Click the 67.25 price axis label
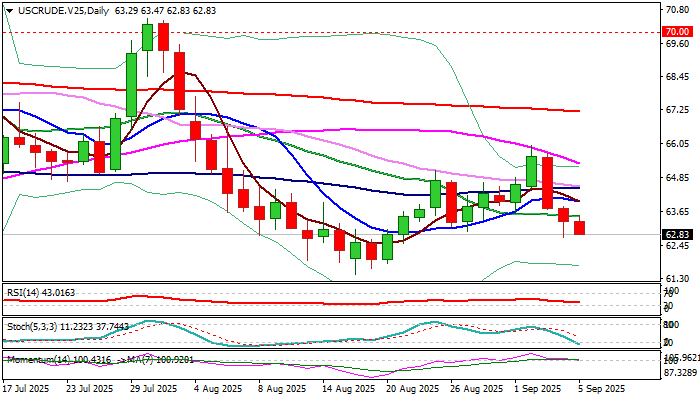Image resolution: width=700 pixels, height=400 pixels. (679, 110)
